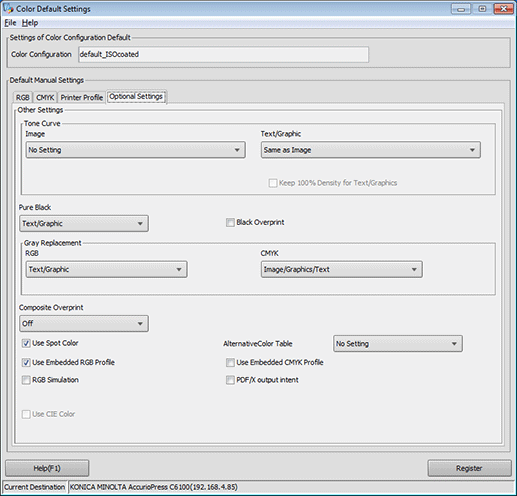Maximize the Color Default Settings window
This screenshot has width=517, height=496.
pos(482,9)
